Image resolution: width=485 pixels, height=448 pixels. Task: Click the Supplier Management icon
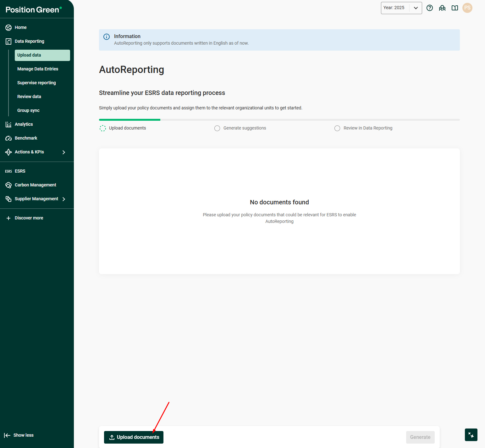(8, 199)
